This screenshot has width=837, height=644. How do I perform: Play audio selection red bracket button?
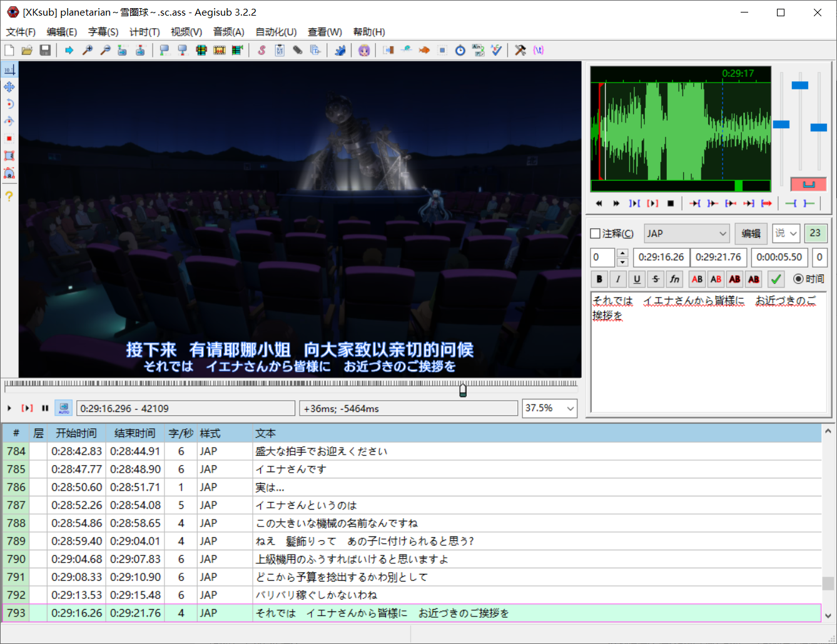652,203
